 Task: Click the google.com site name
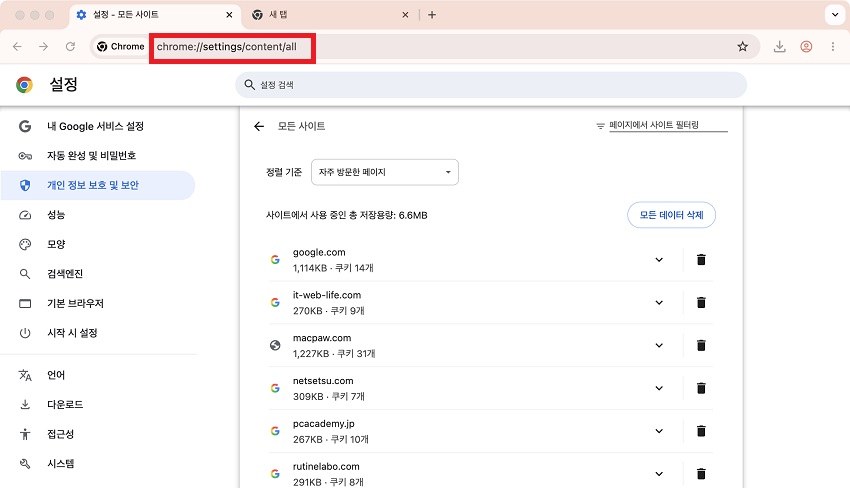coord(319,252)
